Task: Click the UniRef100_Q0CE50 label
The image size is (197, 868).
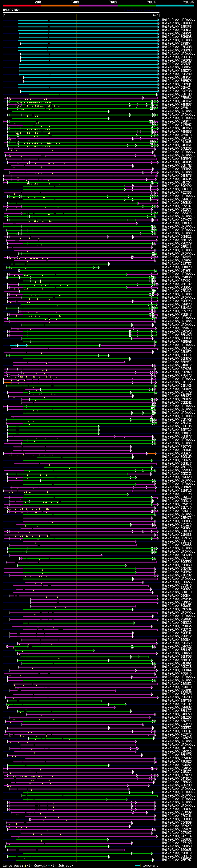Action: (177, 348)
